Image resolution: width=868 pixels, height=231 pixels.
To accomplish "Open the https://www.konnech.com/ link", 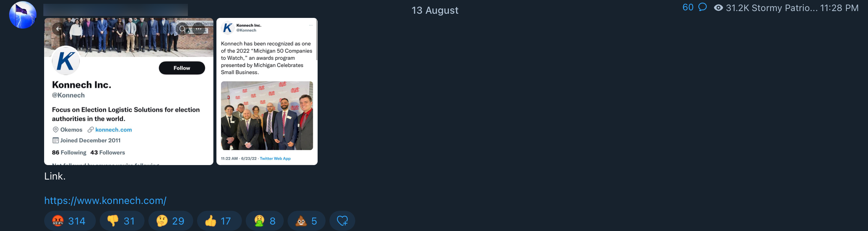I will click(x=106, y=200).
